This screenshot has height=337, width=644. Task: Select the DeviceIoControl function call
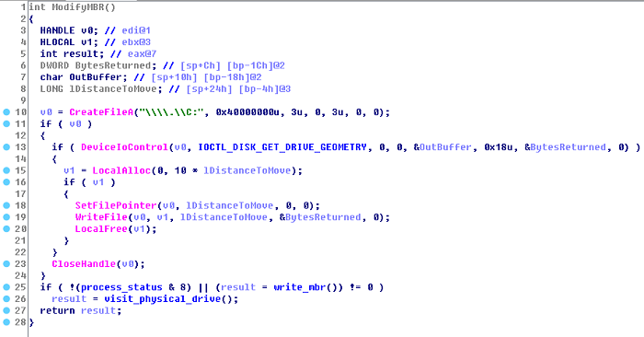124,147
